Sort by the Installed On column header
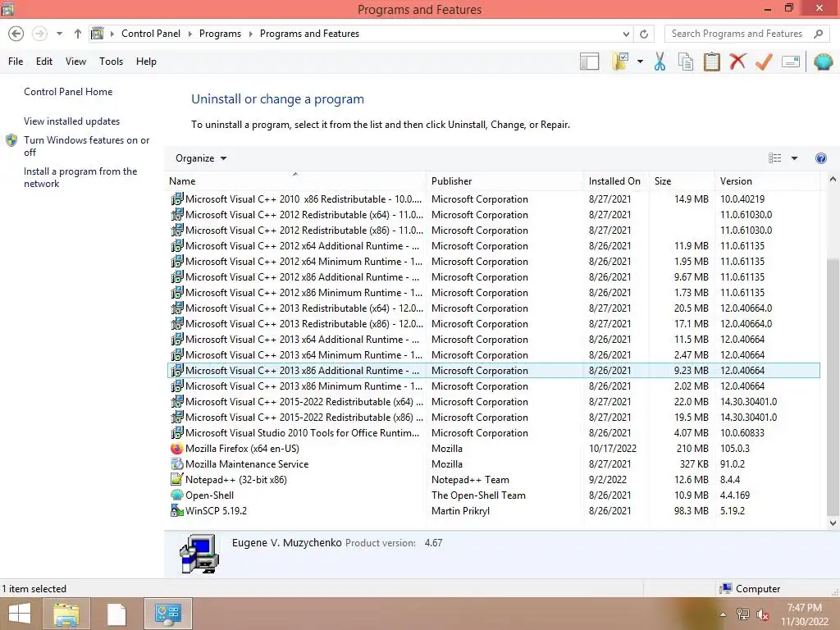Screen dimensions: 840x630 click(614, 181)
